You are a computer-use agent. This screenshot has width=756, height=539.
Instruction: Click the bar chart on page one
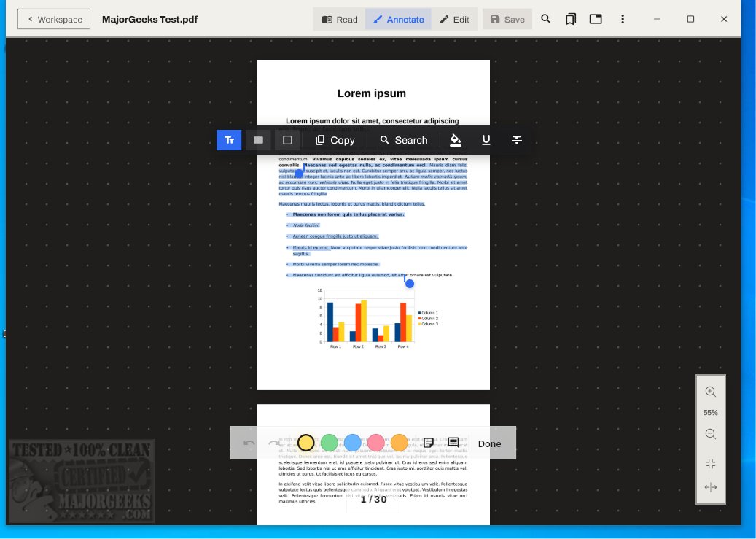(377, 319)
